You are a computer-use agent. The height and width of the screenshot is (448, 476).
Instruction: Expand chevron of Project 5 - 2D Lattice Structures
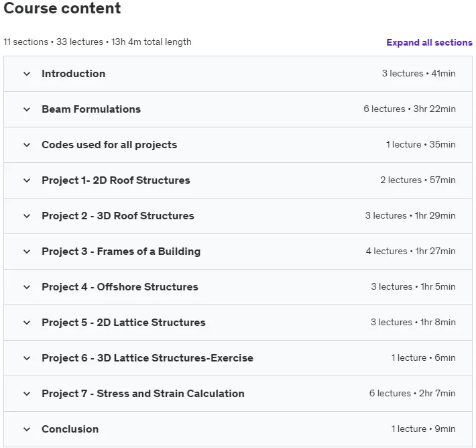point(27,323)
